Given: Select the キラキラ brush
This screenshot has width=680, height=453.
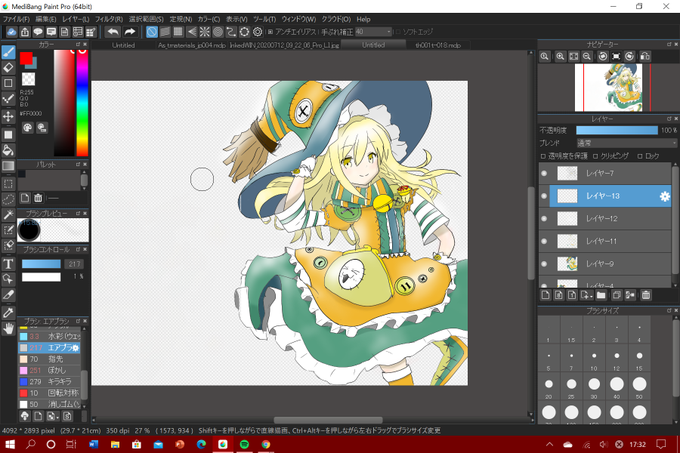Looking at the screenshot, I should pyautogui.click(x=49, y=381).
